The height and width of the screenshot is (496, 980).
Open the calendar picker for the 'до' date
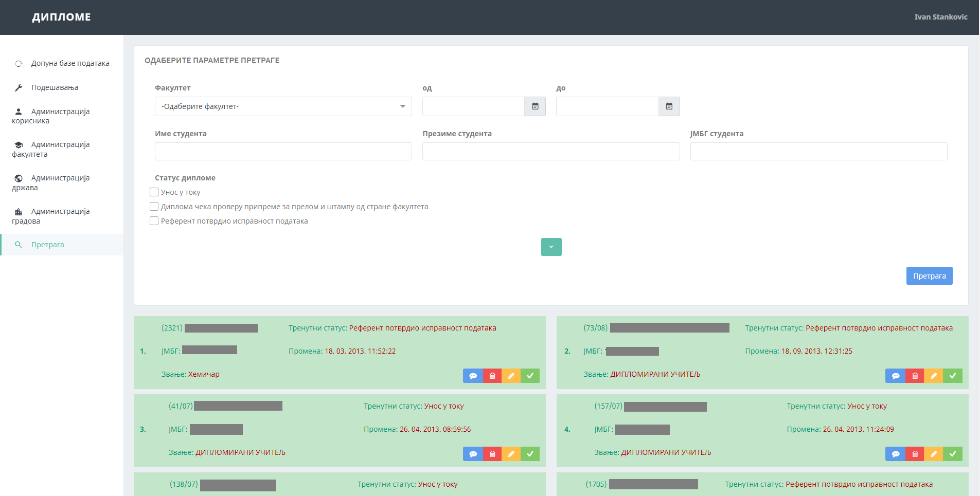pos(669,106)
